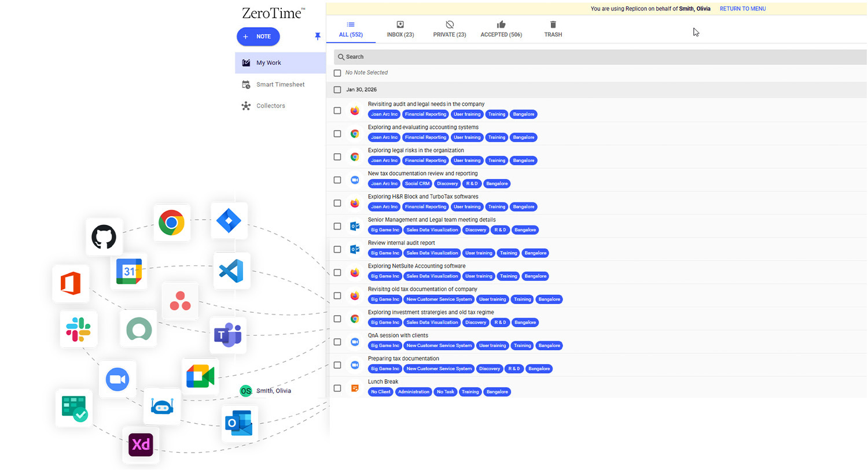Click the Google Calendar integration icon
Screen dimensions: 868x470
(128, 271)
